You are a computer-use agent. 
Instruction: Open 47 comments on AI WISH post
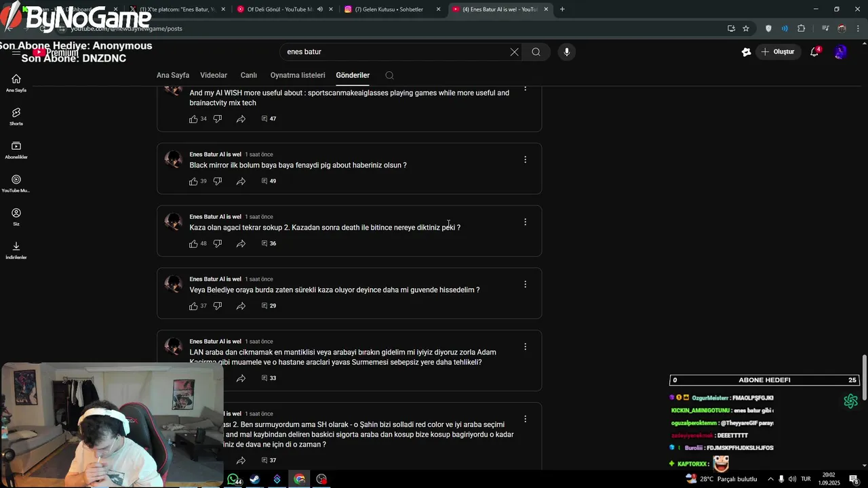pos(269,119)
